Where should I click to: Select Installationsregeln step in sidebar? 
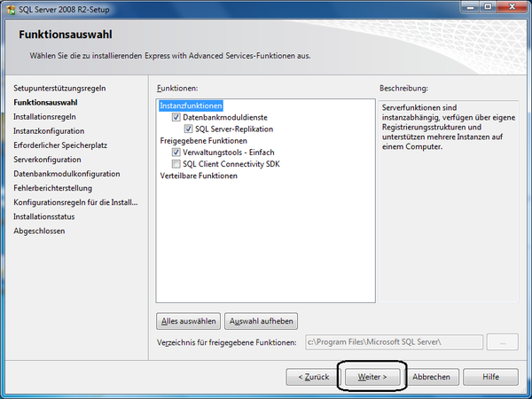pos(44,117)
